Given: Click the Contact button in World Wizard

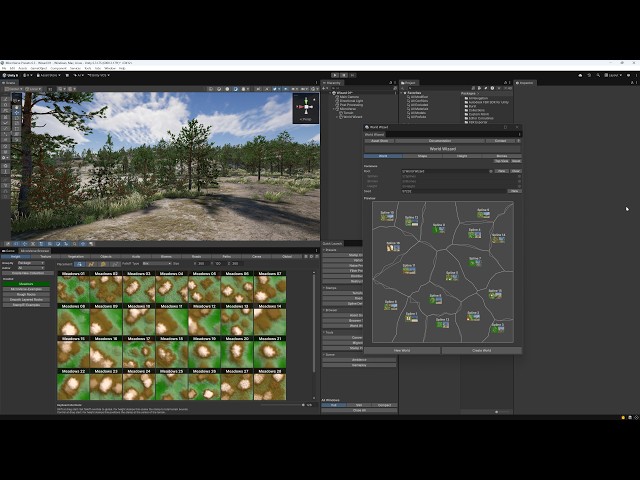Looking at the screenshot, I should 500,141.
